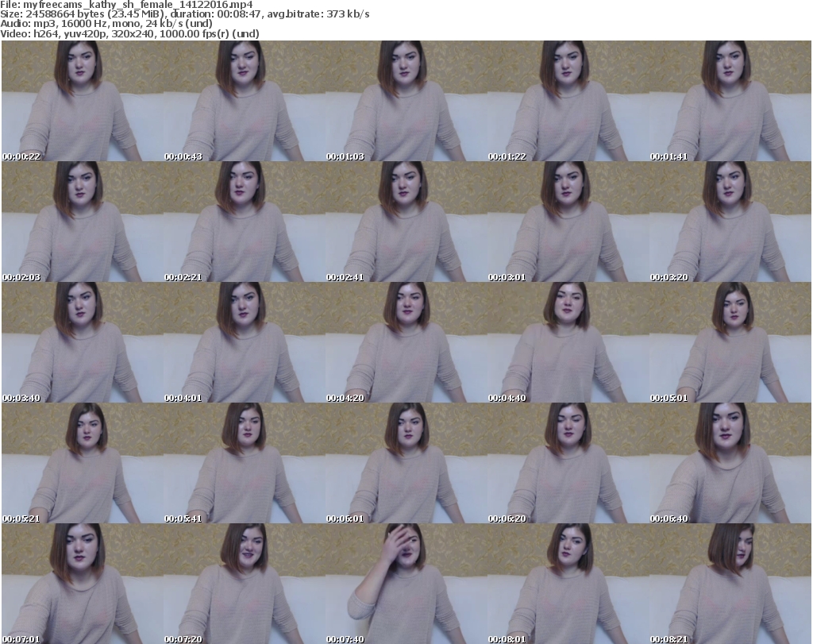Image resolution: width=813 pixels, height=644 pixels.
Task: Select the frame at 00:07:01
Action: point(81,584)
